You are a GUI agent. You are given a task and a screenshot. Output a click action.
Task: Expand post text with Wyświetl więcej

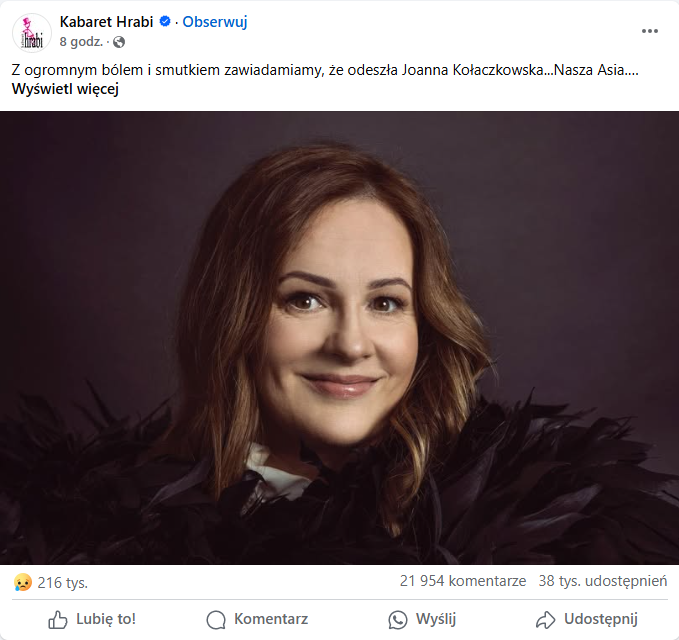point(66,89)
